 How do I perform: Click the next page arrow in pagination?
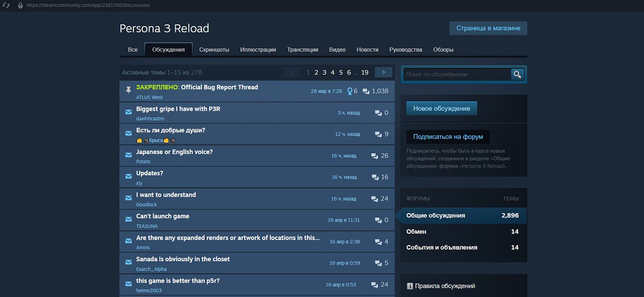click(383, 72)
